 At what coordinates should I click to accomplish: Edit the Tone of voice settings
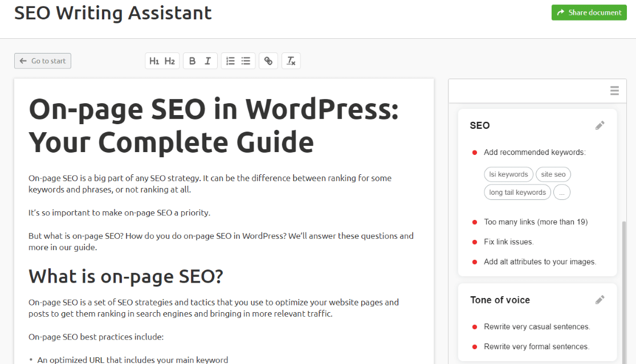[600, 299]
